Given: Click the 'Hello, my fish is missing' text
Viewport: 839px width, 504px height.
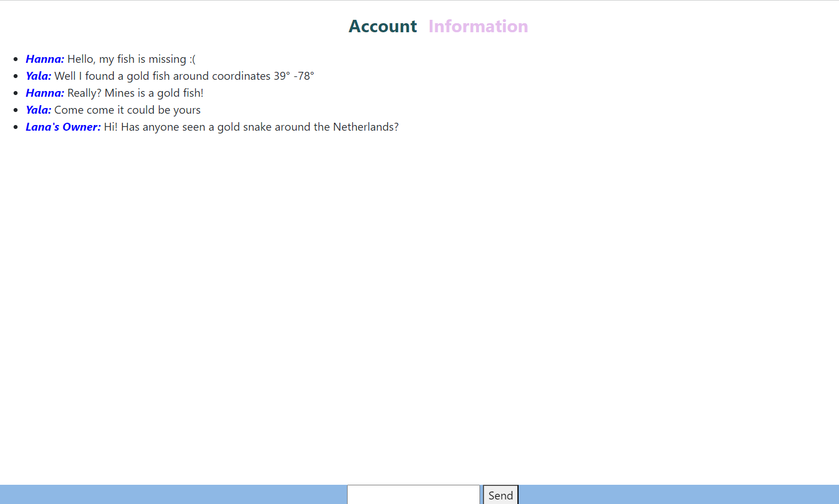Looking at the screenshot, I should [x=126, y=59].
